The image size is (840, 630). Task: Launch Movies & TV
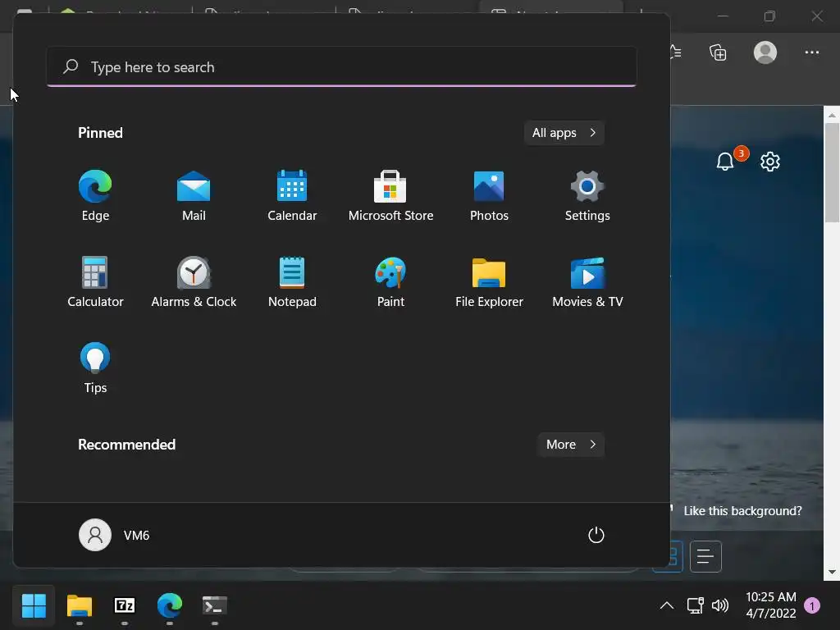click(x=587, y=282)
